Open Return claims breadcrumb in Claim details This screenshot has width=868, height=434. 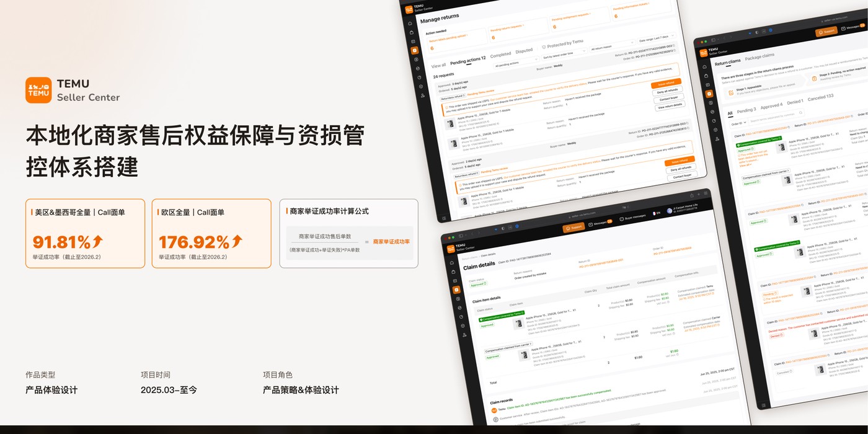pos(471,257)
